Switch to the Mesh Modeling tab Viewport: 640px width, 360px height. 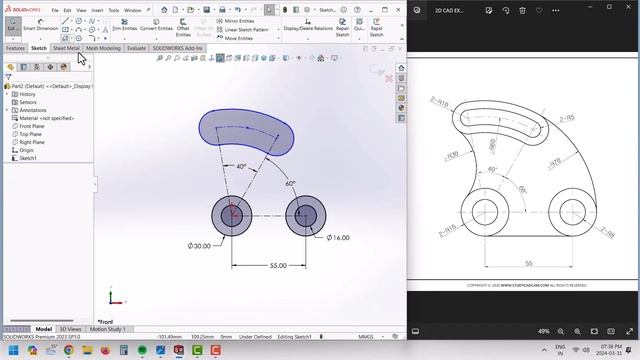[x=103, y=48]
